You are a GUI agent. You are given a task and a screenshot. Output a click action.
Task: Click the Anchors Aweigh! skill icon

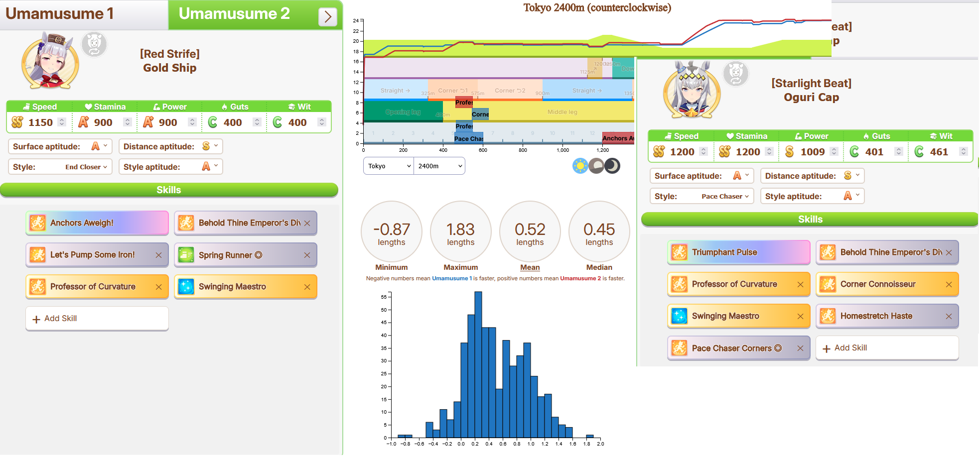pos(37,223)
